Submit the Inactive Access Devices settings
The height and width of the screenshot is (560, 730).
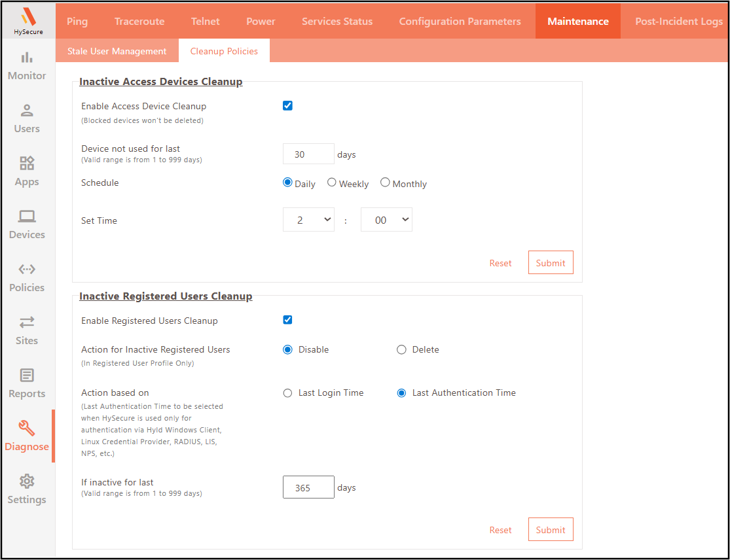tap(550, 263)
